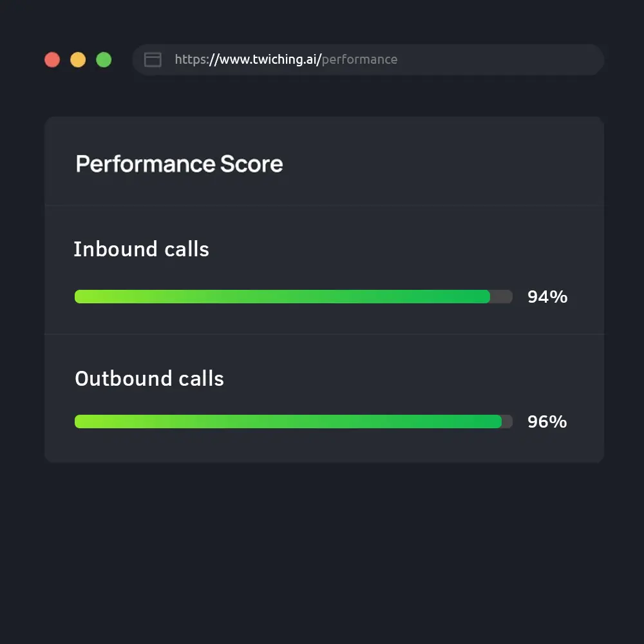
Task: Click the "www.twiching.ai" domain in the URL
Action: [269, 60]
